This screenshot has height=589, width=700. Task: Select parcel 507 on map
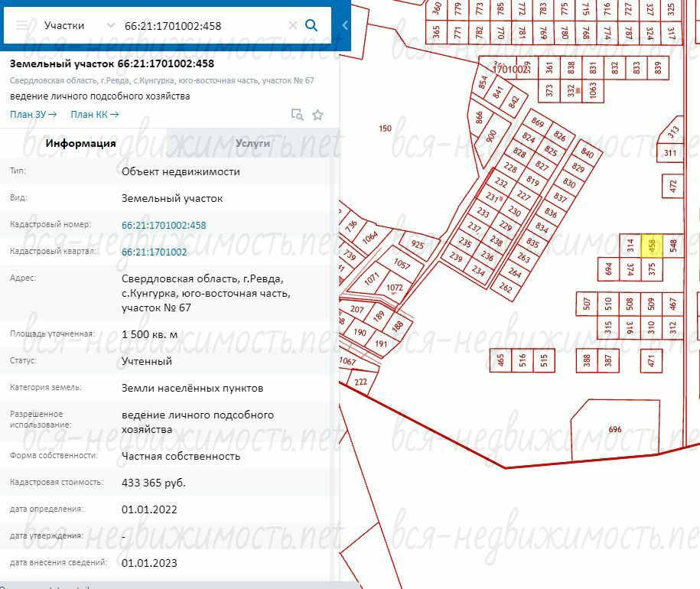click(587, 304)
